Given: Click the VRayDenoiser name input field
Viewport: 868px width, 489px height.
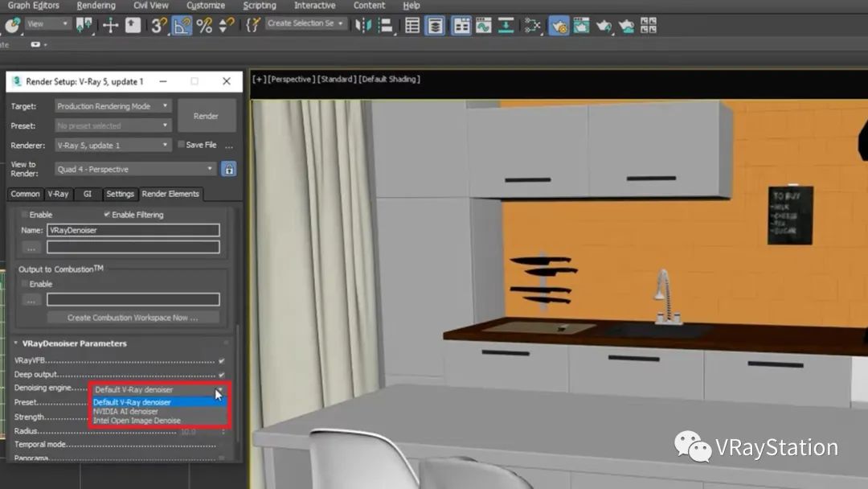Looking at the screenshot, I should pos(133,230).
